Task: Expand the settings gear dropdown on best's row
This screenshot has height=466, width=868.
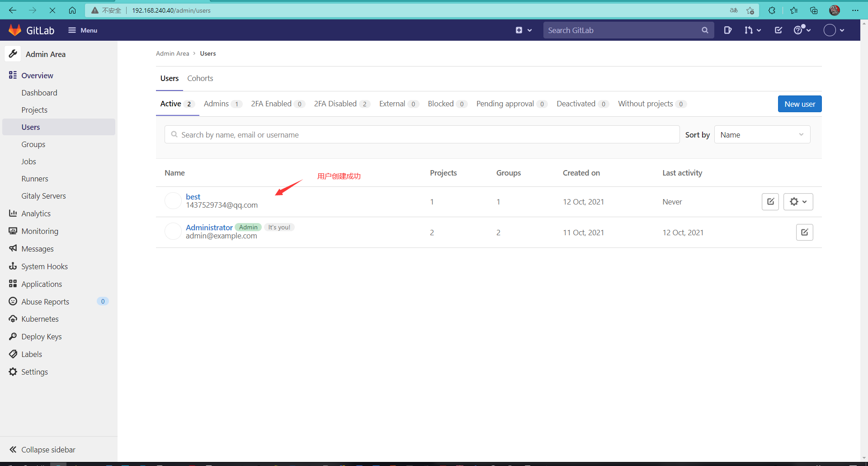Action: tap(798, 201)
